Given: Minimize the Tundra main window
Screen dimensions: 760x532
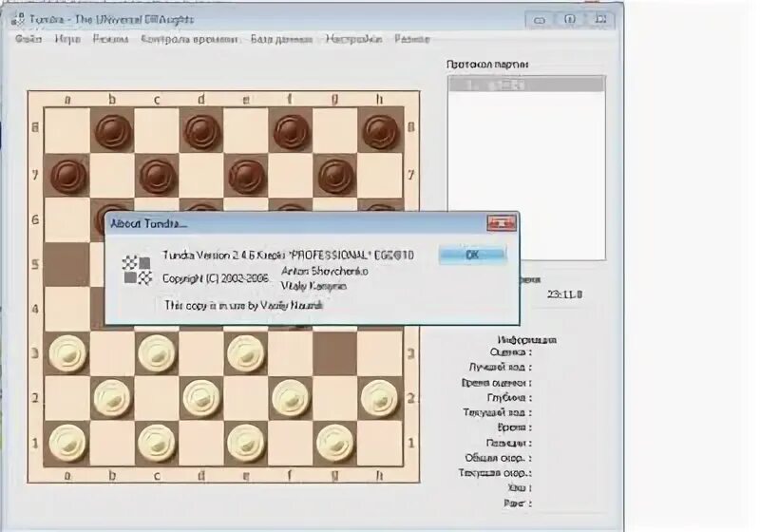Looking at the screenshot, I should click(540, 20).
